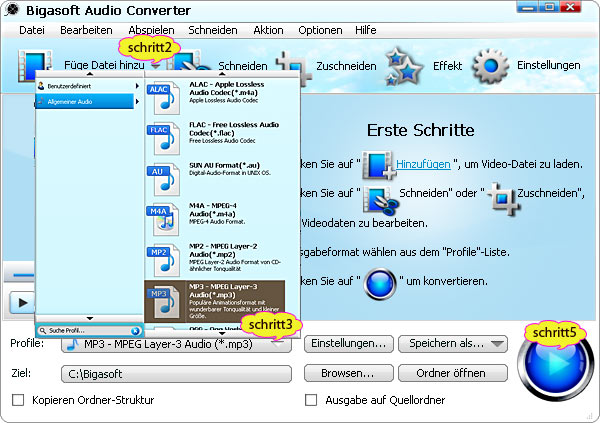This screenshot has width=600, height=423.
Task: Click the Einstellungen... button beside Profile
Action: click(349, 344)
